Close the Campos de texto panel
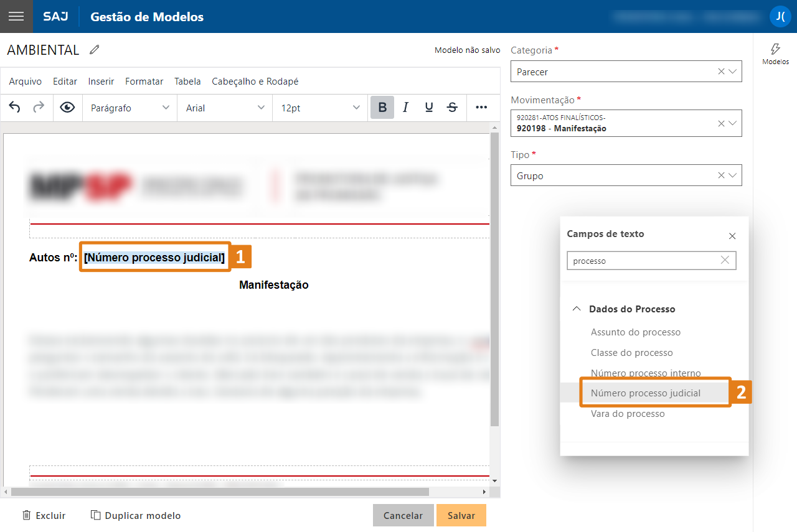 [732, 236]
